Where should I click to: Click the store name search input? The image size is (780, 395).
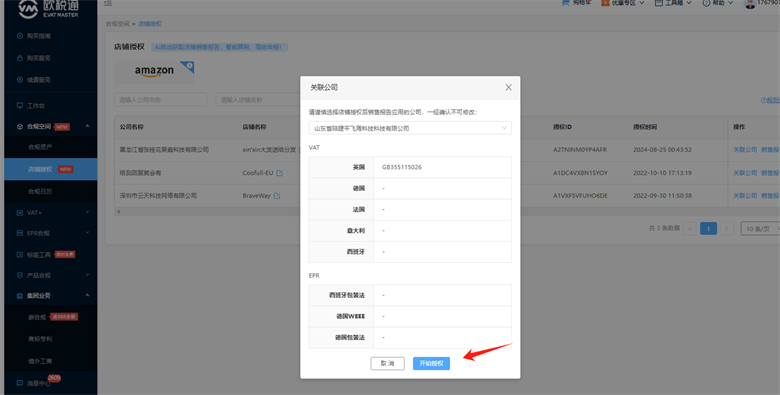click(258, 99)
